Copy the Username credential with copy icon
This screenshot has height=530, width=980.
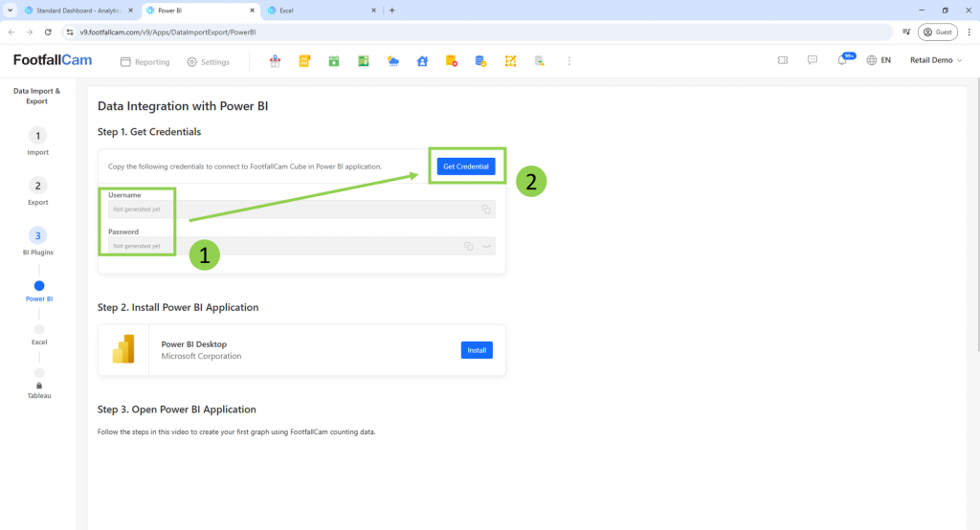coord(486,210)
